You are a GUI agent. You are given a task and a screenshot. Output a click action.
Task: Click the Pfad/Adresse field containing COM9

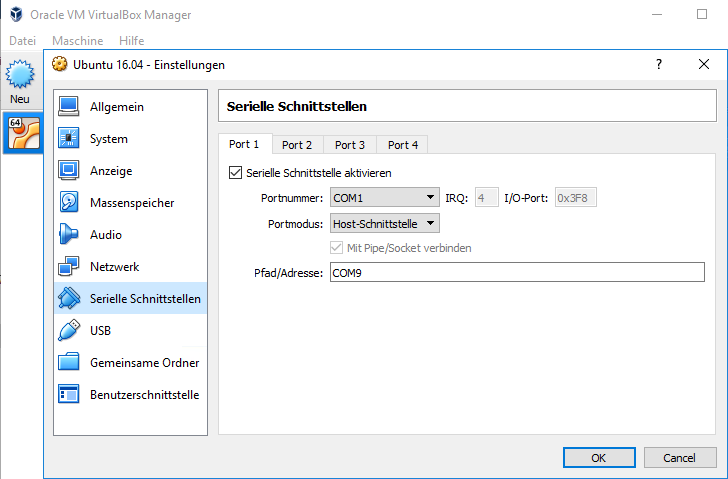point(517,272)
